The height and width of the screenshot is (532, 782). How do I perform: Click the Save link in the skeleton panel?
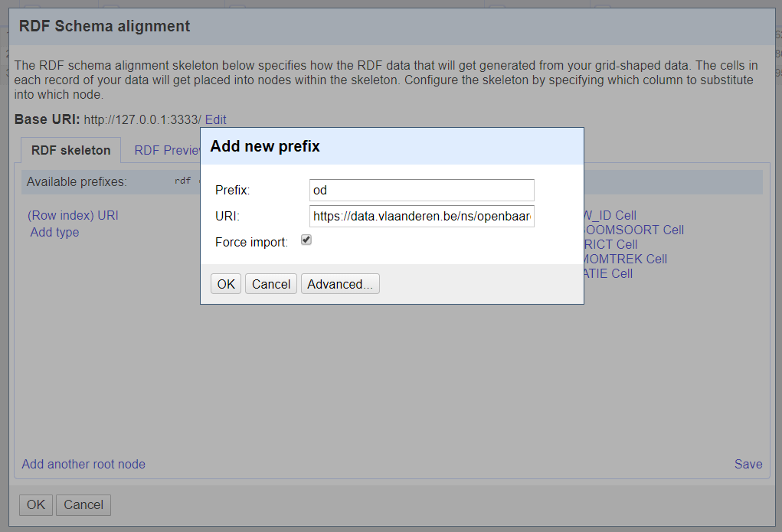tap(748, 464)
